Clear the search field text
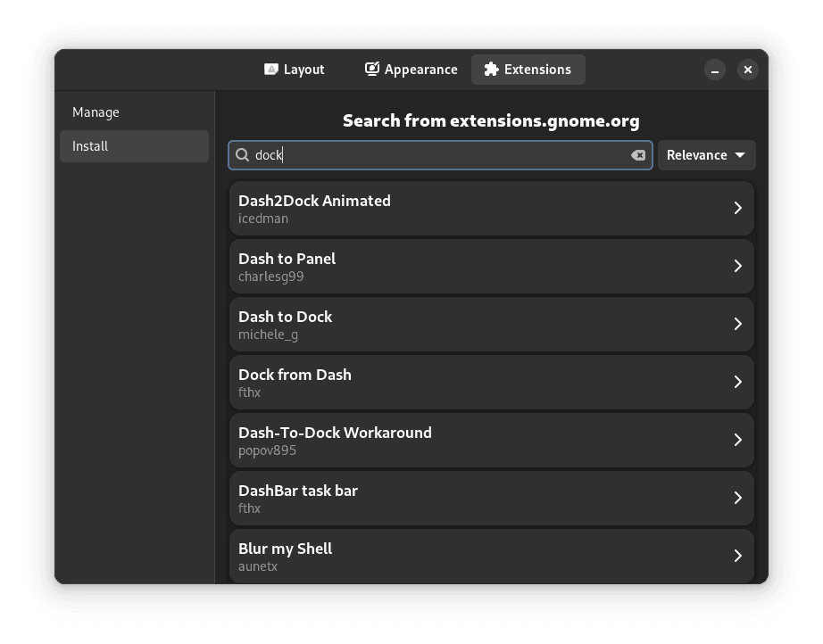 (x=638, y=155)
